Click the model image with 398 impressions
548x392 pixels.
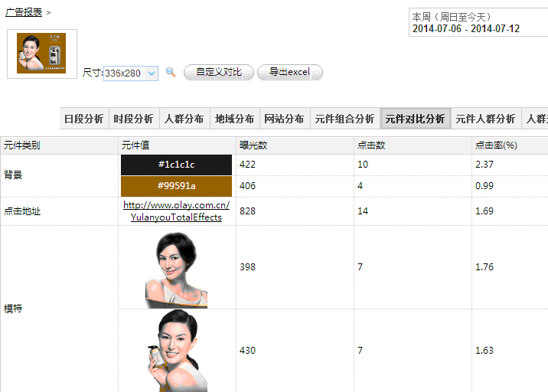[177, 270]
